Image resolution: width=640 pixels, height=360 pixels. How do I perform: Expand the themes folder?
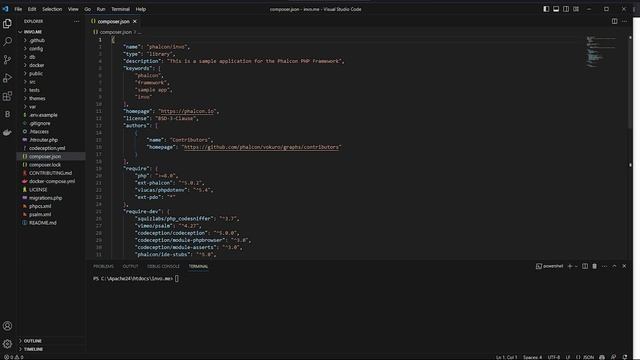pos(37,98)
